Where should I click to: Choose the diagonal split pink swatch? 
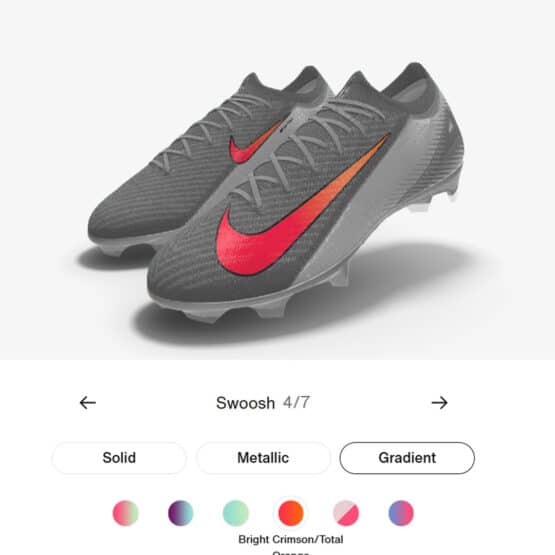(346, 513)
